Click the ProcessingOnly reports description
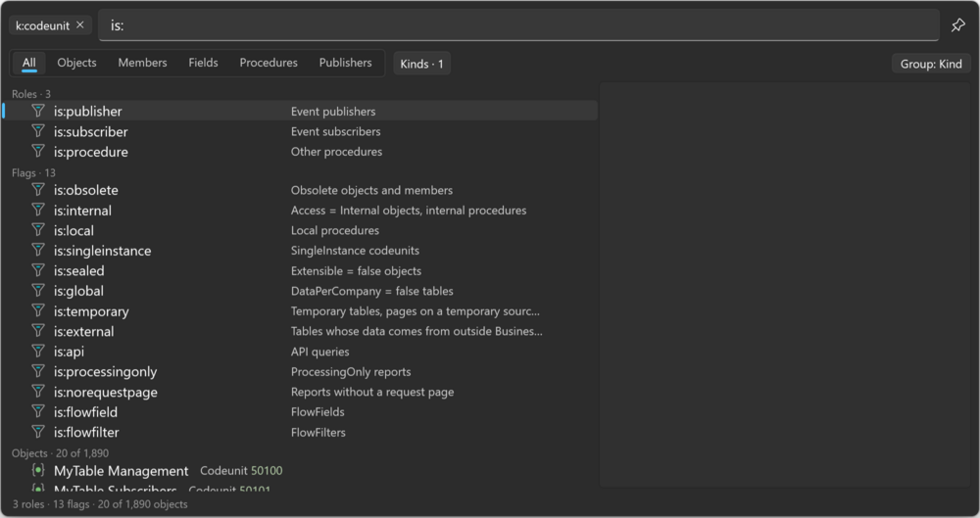980x518 pixels. pos(351,372)
